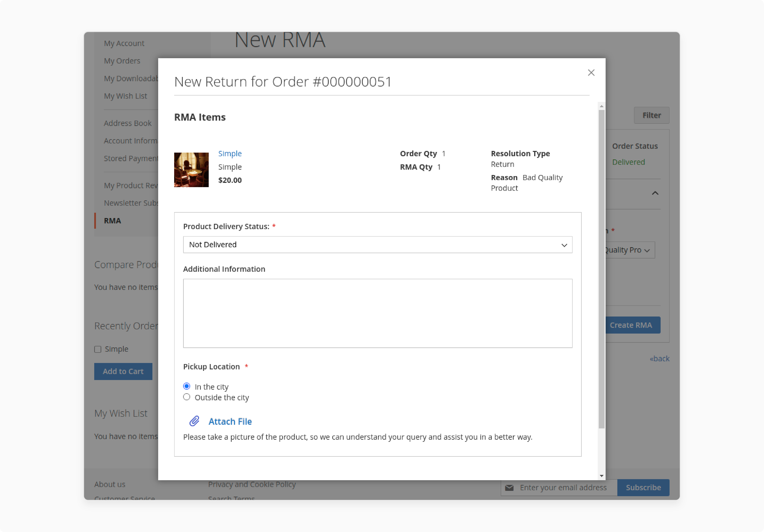Open Account Information sidebar item

coord(131,141)
